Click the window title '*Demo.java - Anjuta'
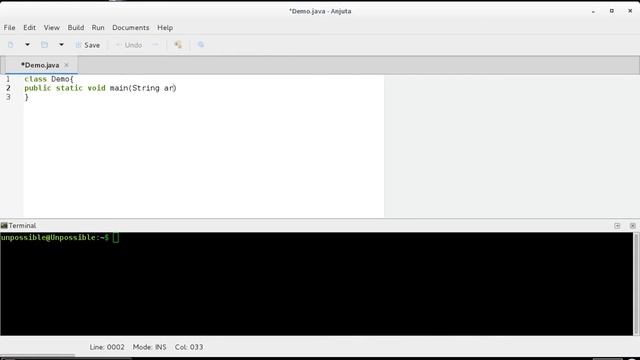The image size is (640, 360). point(320,11)
